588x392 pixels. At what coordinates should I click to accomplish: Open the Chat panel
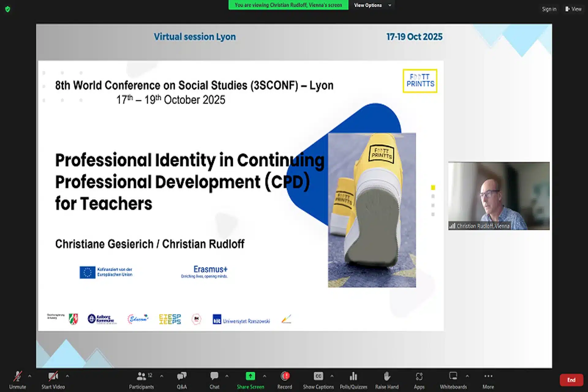coord(214,380)
